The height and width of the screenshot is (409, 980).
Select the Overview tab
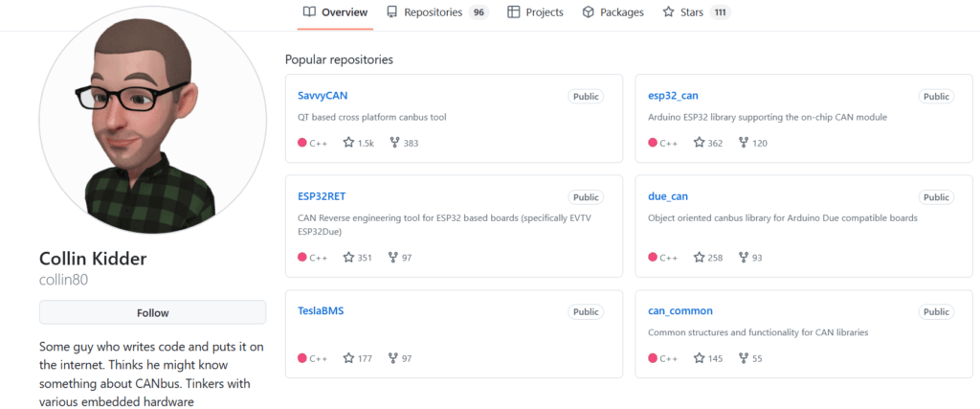(x=335, y=12)
